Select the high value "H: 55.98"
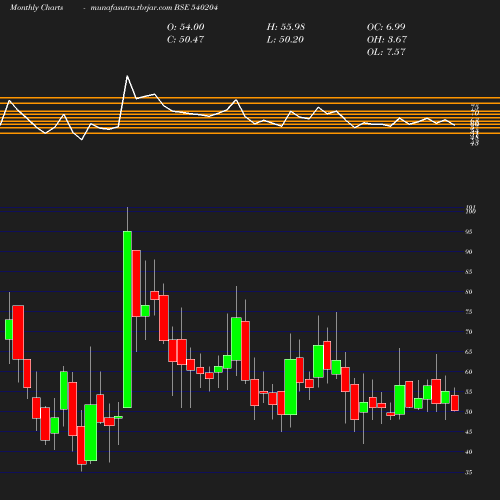This screenshot has height=500, width=500. coord(286,27)
